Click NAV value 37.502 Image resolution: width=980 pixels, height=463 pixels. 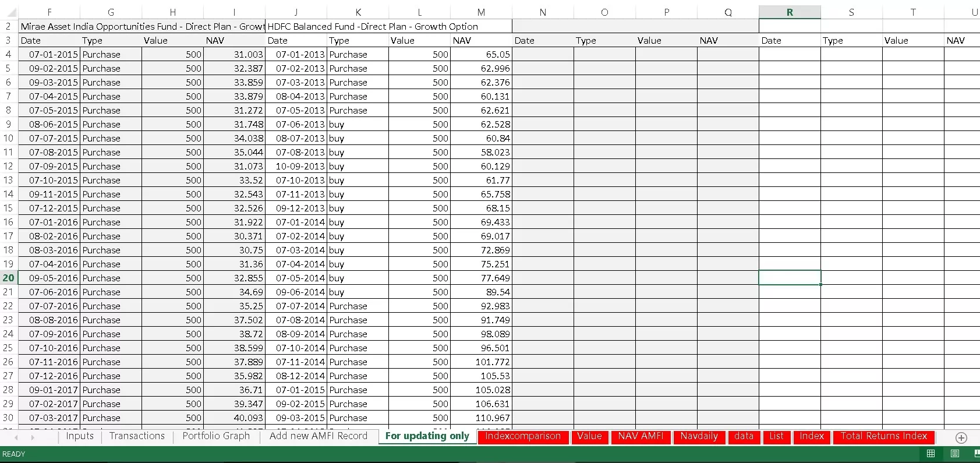234,320
